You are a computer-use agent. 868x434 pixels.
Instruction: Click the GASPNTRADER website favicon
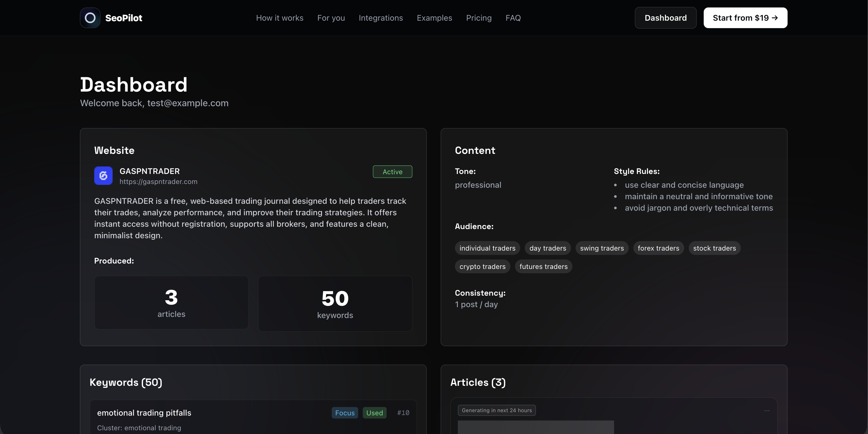click(103, 176)
